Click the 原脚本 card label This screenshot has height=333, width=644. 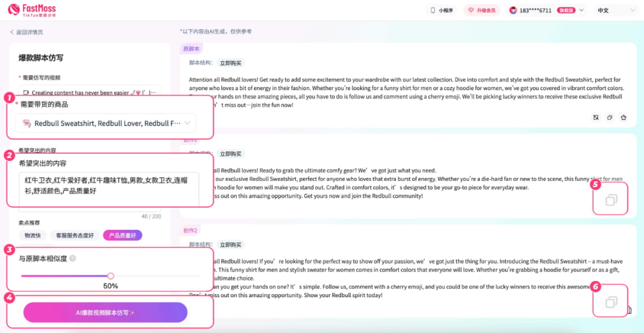click(x=191, y=48)
